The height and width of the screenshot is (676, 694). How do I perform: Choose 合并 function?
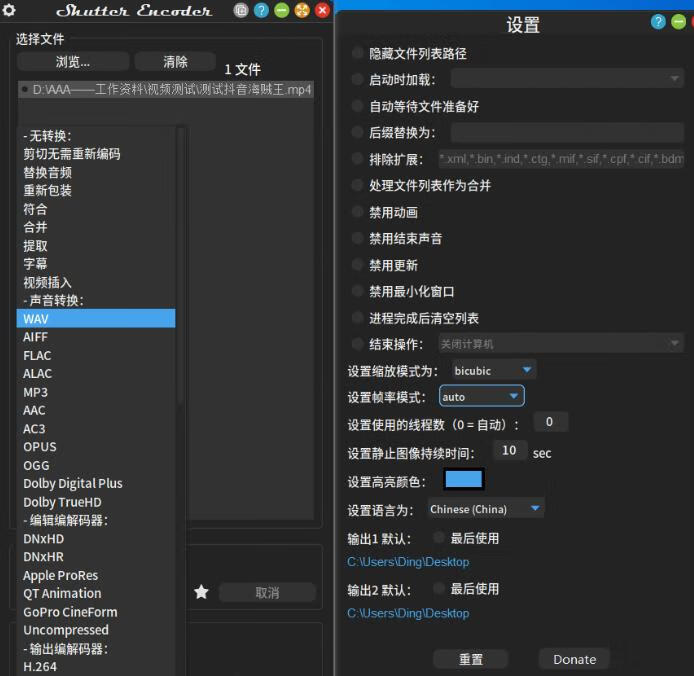click(x=96, y=227)
